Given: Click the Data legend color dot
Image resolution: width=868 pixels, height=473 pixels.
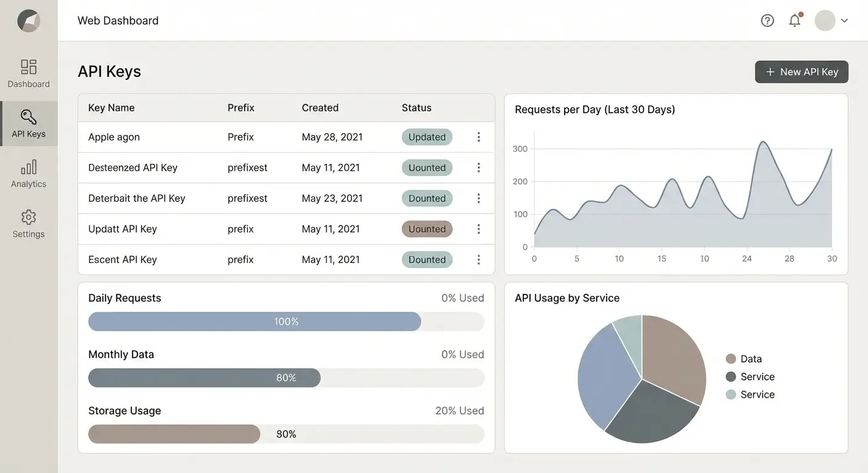Looking at the screenshot, I should coord(731,359).
